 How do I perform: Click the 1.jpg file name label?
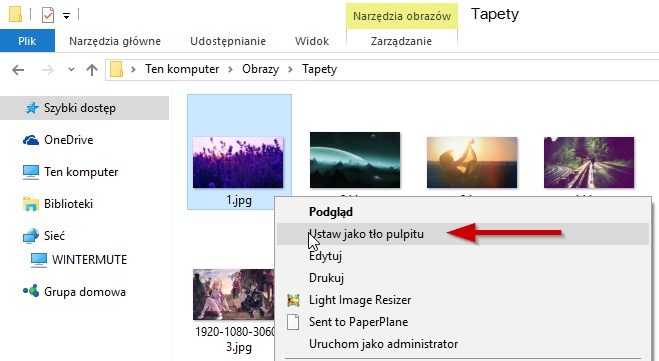(x=239, y=200)
